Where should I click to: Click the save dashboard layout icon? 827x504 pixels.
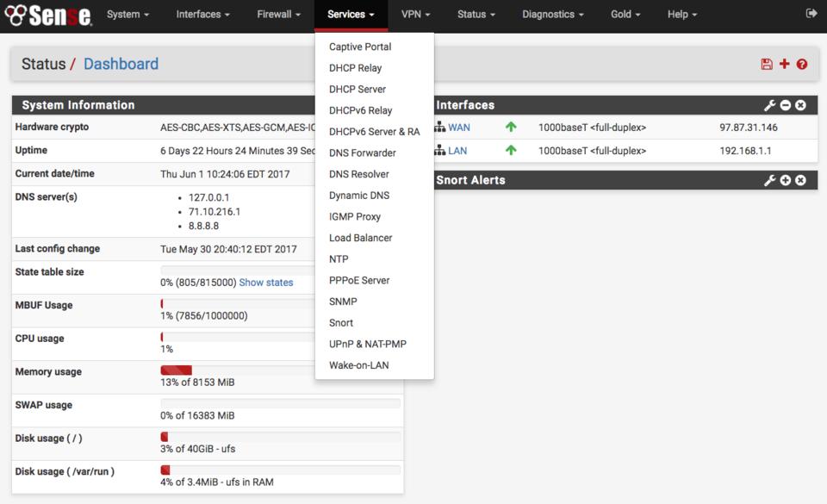[767, 65]
